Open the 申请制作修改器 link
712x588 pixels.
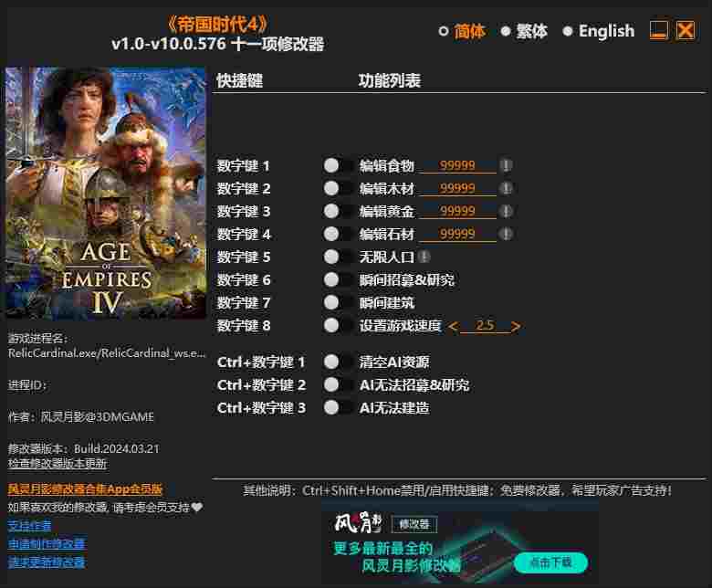tap(47, 544)
